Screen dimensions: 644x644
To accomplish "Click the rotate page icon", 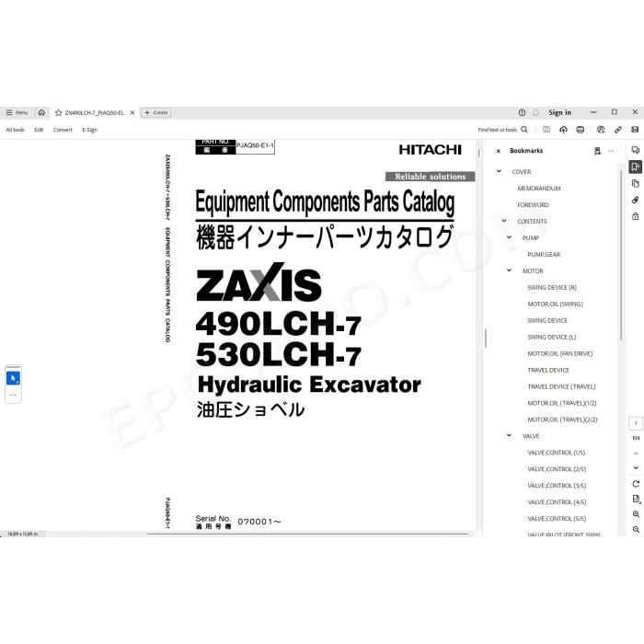I will (x=636, y=484).
